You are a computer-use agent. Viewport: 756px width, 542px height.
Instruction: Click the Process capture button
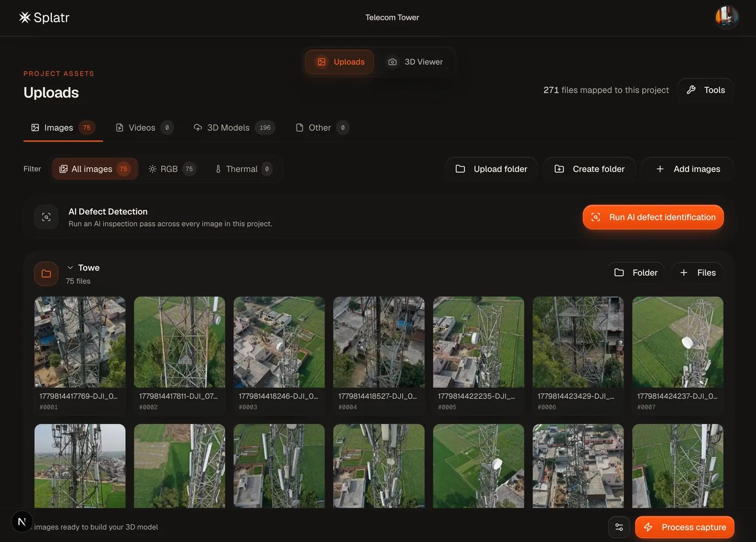[685, 527]
